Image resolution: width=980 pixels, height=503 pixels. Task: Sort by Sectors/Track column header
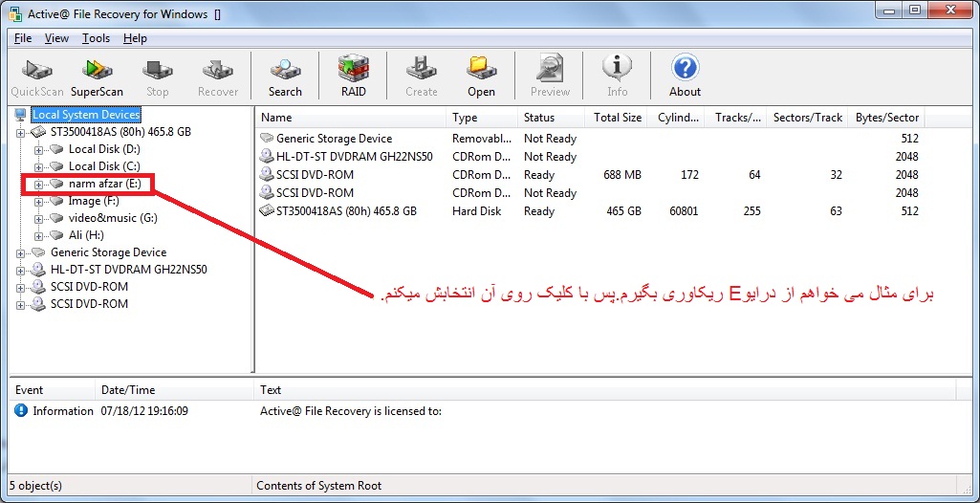[x=808, y=118]
